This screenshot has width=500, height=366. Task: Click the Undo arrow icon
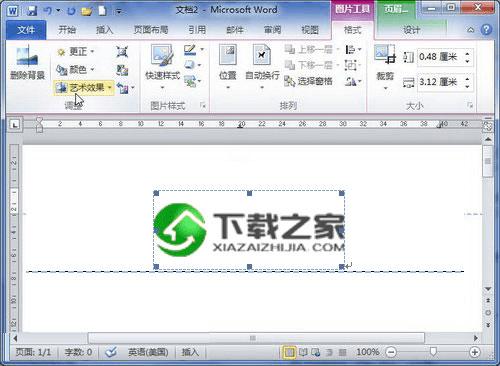[x=48, y=11]
